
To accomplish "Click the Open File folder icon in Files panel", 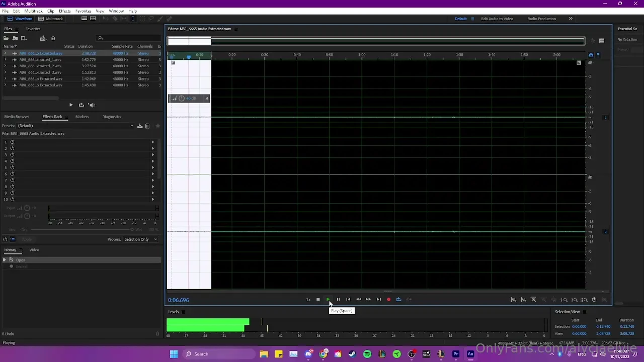I will pyautogui.click(x=6, y=38).
